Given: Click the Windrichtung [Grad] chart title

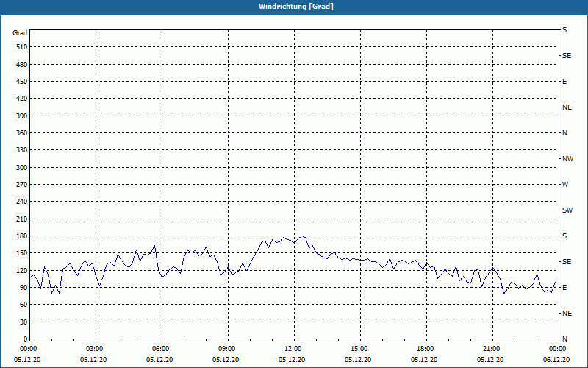Looking at the screenshot, I should 296,7.
